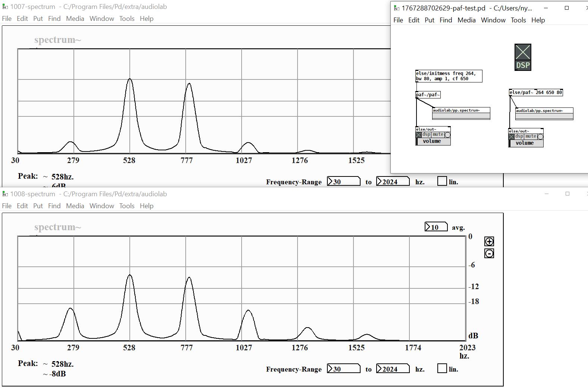Click the else/initmess freq 264 object box

449,76
